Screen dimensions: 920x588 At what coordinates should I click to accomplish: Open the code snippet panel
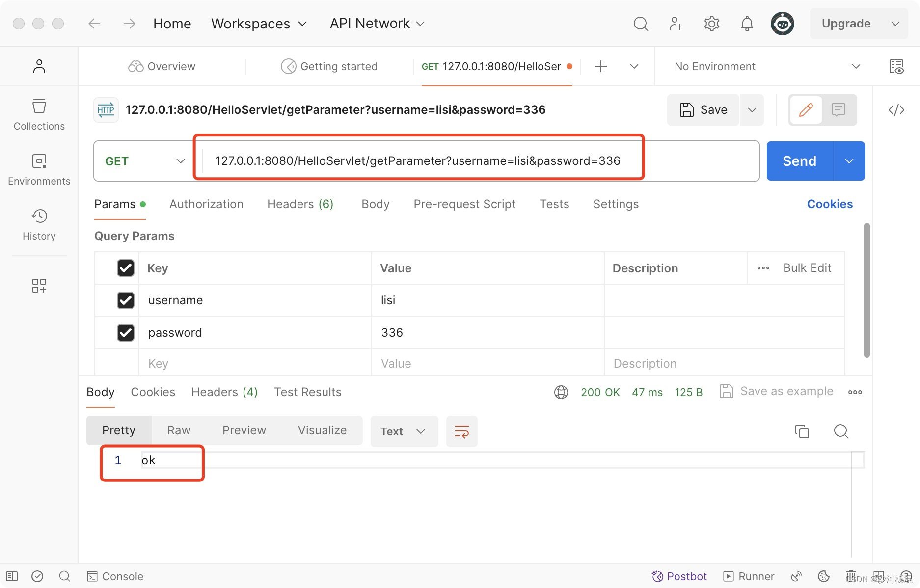coord(896,110)
